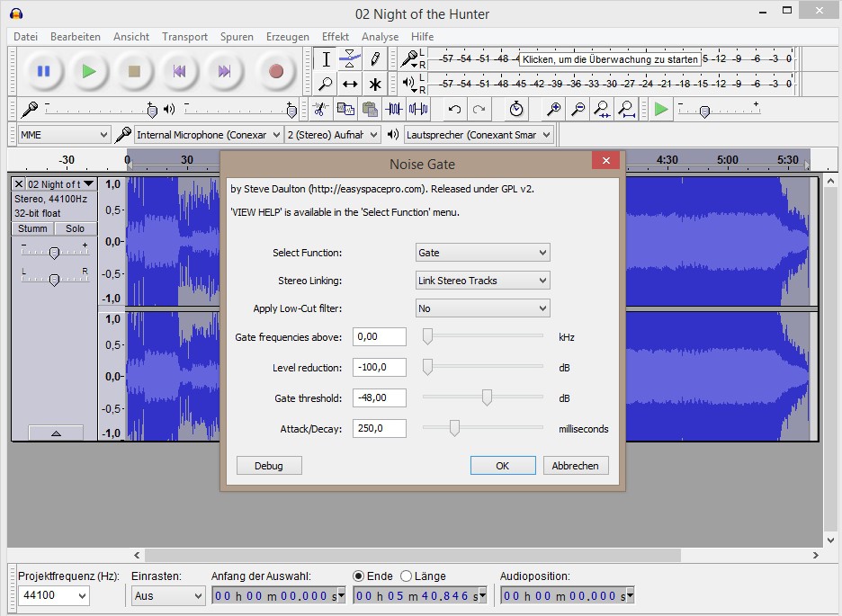Expand the Stereo Linking dropdown
Viewport: 842px width, 616px height.
coord(482,281)
